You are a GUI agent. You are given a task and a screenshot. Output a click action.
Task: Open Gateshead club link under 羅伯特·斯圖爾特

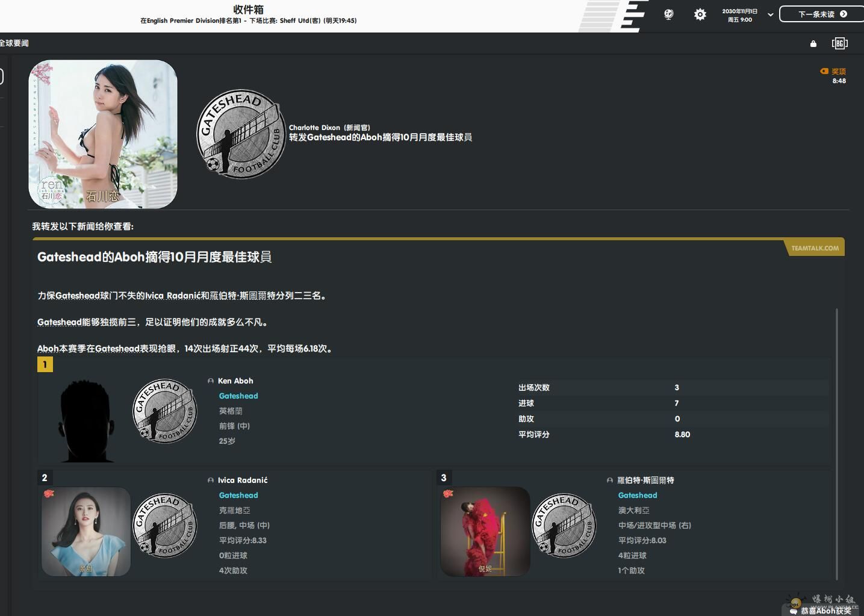point(638,496)
